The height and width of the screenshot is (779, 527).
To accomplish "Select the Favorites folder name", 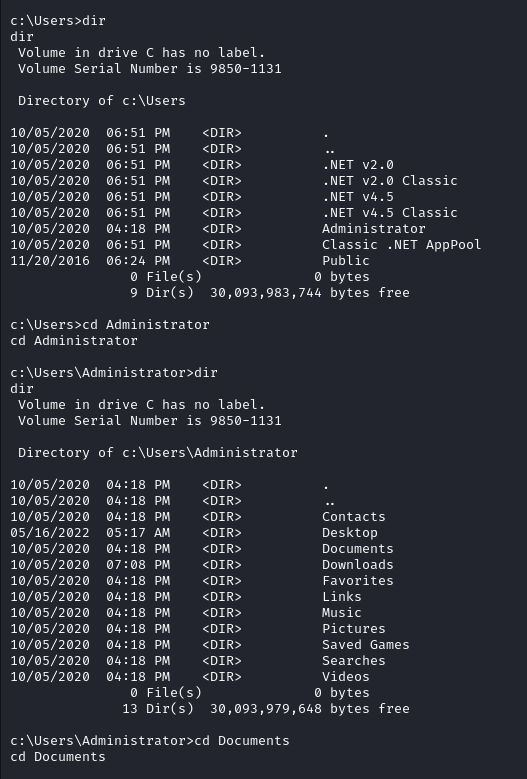I will (358, 580).
